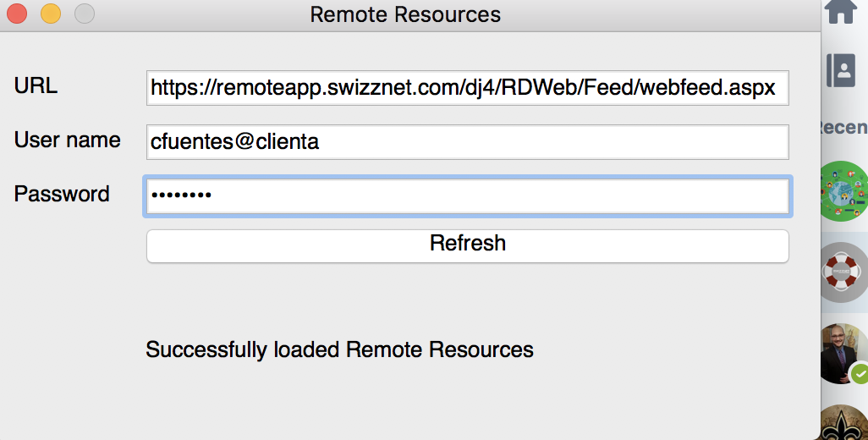Select the green globe network avatar
This screenshot has height=440, width=868.
pyautogui.click(x=843, y=191)
